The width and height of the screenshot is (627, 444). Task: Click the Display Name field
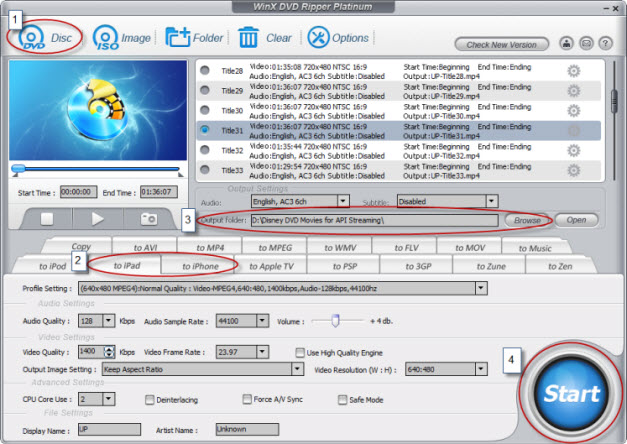(109, 430)
